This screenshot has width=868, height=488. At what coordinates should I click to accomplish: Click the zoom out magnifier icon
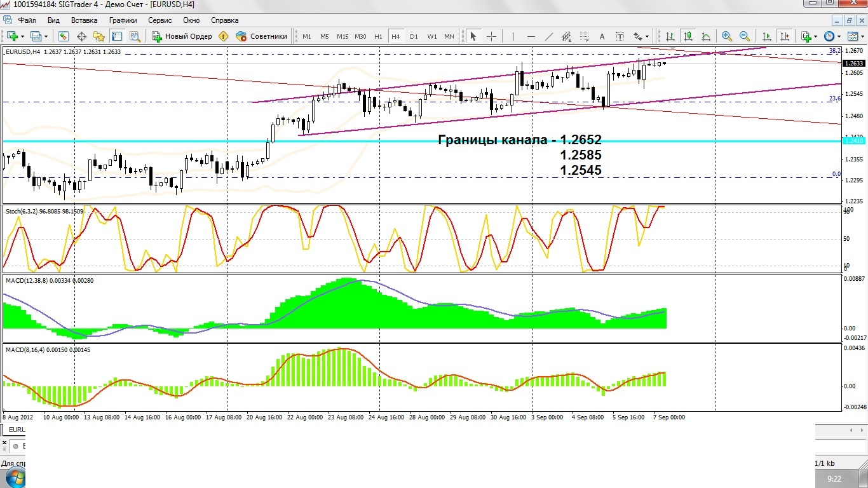pos(744,36)
